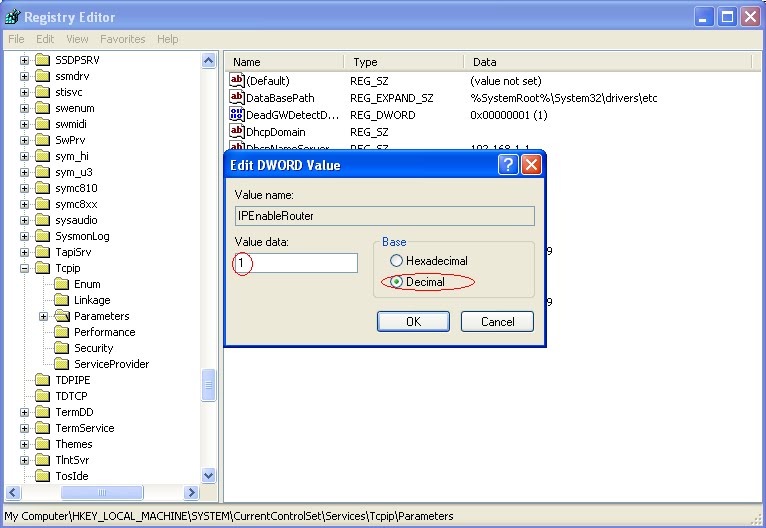
Task: Click the Type column header
Action: pos(404,62)
